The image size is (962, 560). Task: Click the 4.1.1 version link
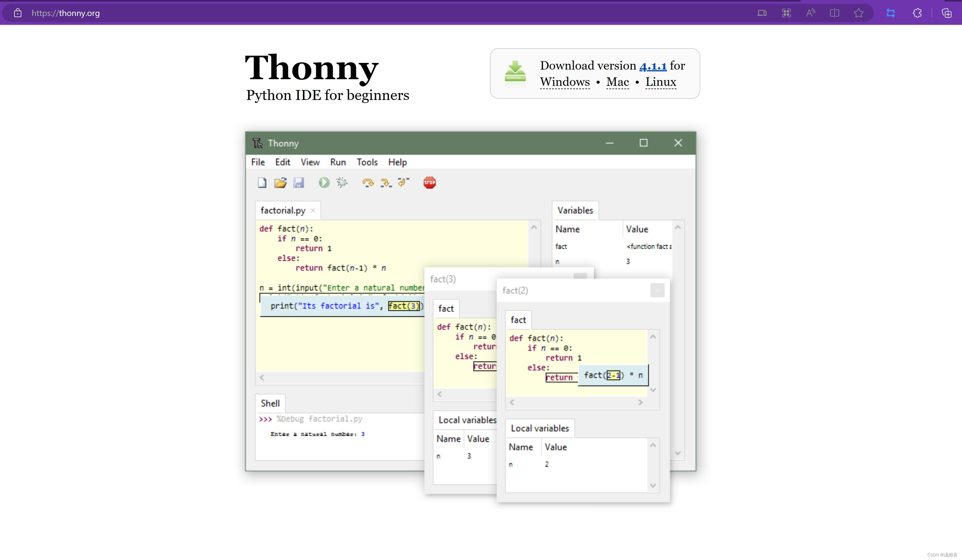coord(653,66)
